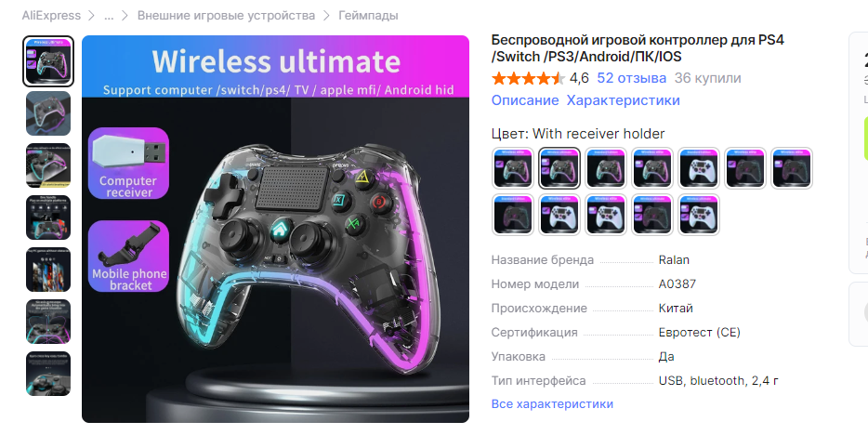
Task: Select the last gallery thumbnail
Action: point(48,374)
